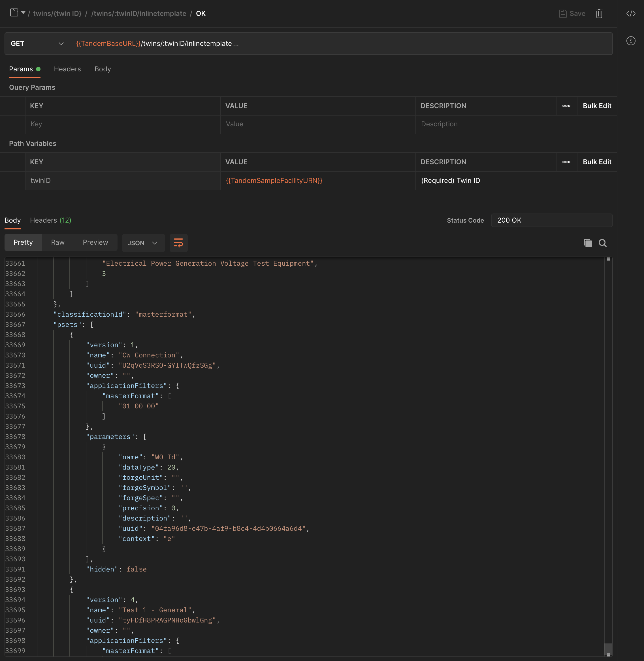This screenshot has height=661, width=644.
Task: Switch to the request Headers tab
Action: [67, 69]
